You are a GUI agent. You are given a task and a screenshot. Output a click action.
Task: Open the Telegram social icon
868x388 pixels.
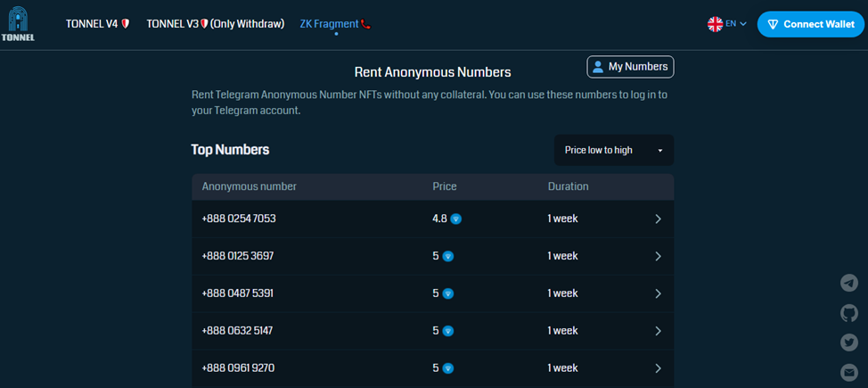(x=849, y=283)
